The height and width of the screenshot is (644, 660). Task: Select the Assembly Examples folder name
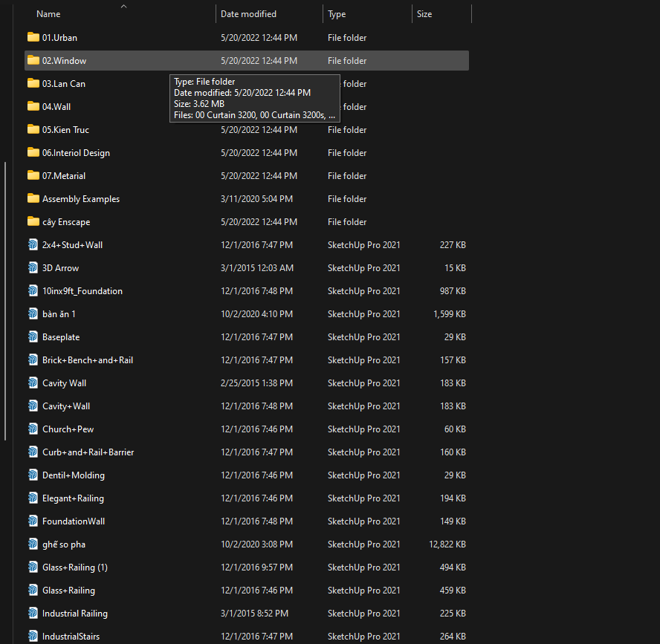[81, 199]
